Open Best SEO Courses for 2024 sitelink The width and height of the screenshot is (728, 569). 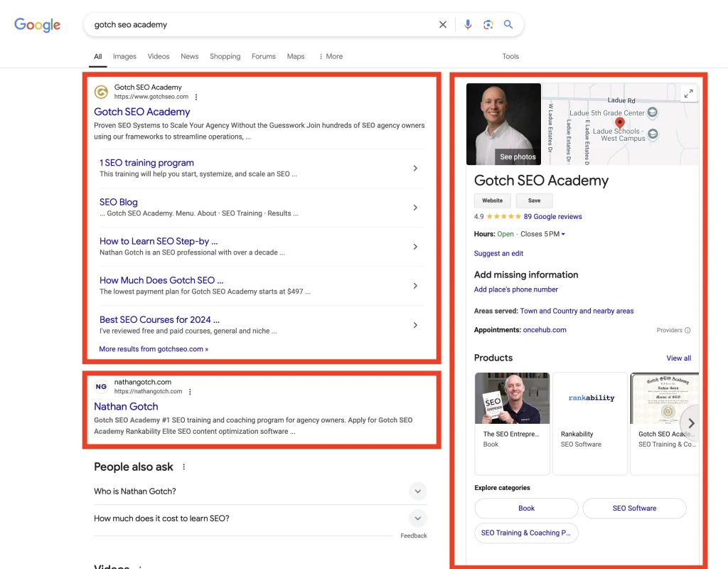[159, 319]
